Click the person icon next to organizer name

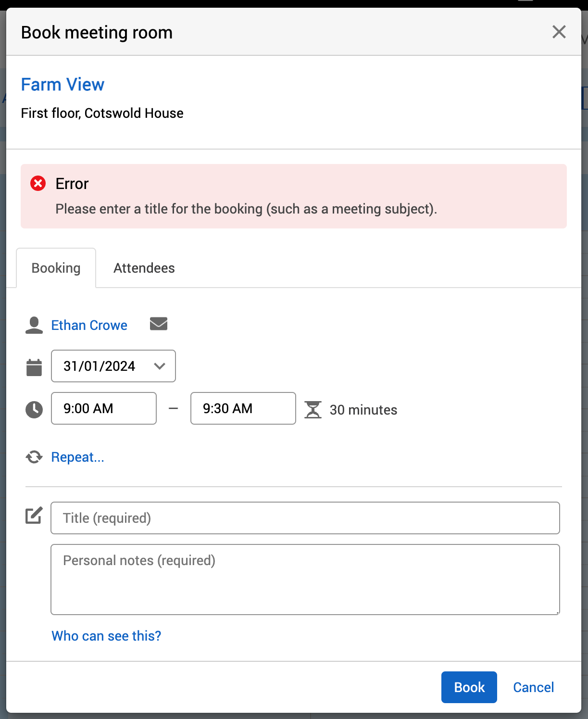[x=34, y=325]
